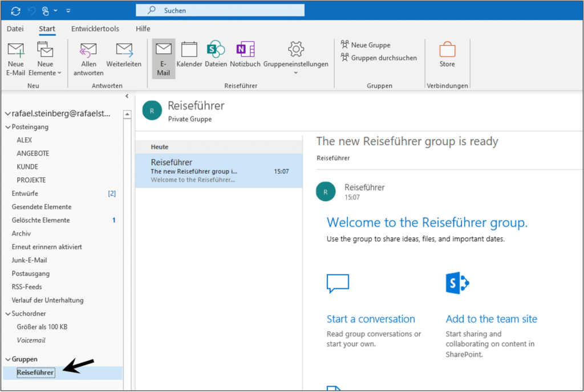Image resolution: width=584 pixels, height=392 pixels.
Task: Collapse the Gruppen section chevron
Action: point(8,360)
